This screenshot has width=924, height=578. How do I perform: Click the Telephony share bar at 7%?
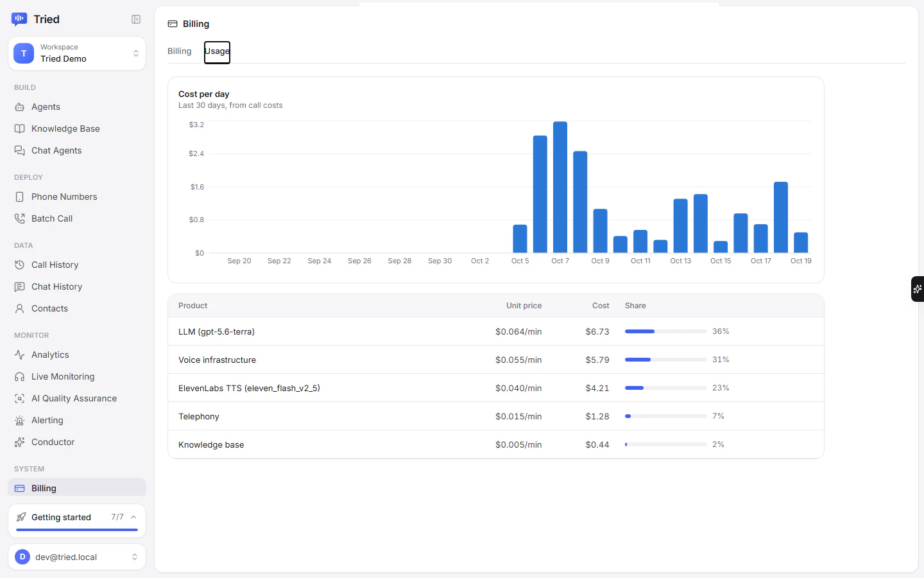coord(666,416)
